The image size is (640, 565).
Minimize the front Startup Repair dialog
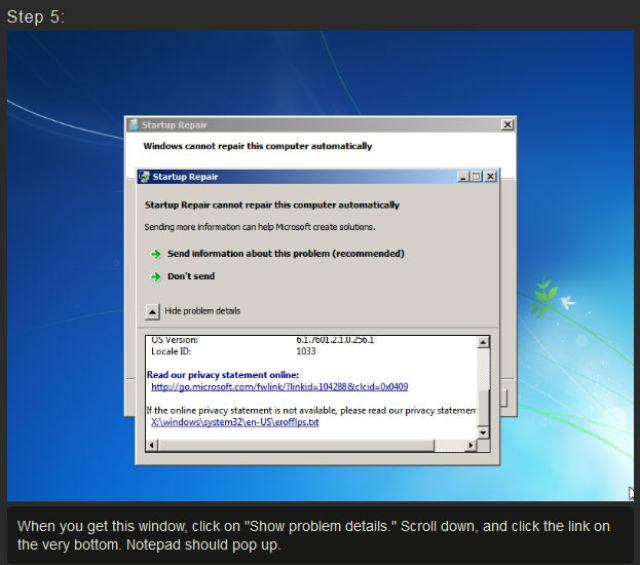(x=463, y=177)
